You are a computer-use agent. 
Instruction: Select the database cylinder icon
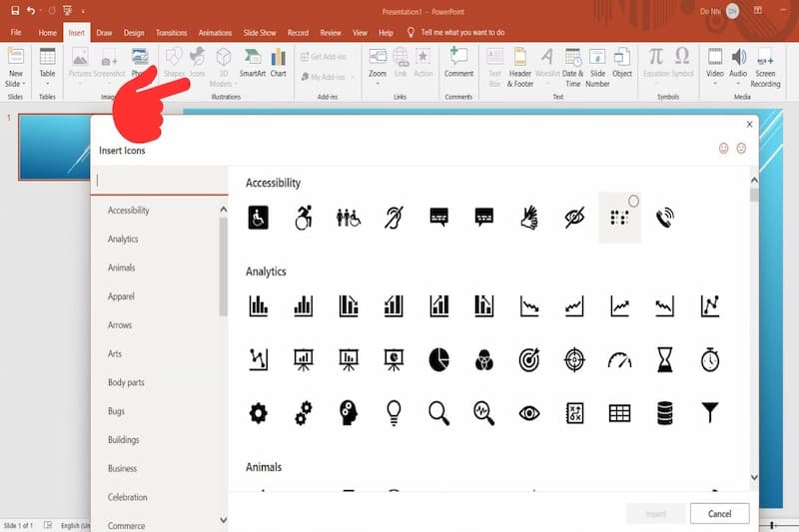(664, 413)
